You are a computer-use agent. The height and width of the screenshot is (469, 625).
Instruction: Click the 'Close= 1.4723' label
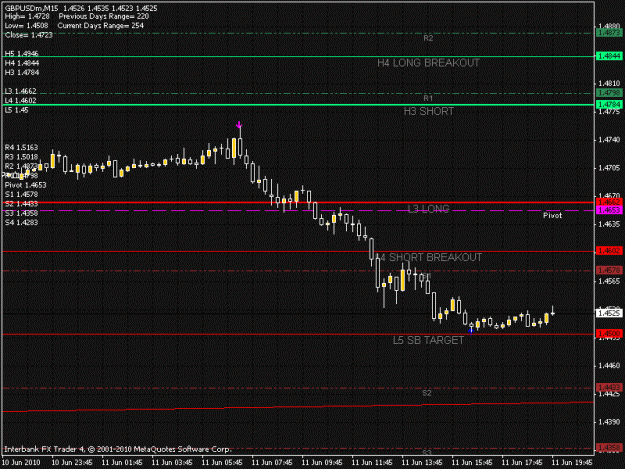(29, 35)
